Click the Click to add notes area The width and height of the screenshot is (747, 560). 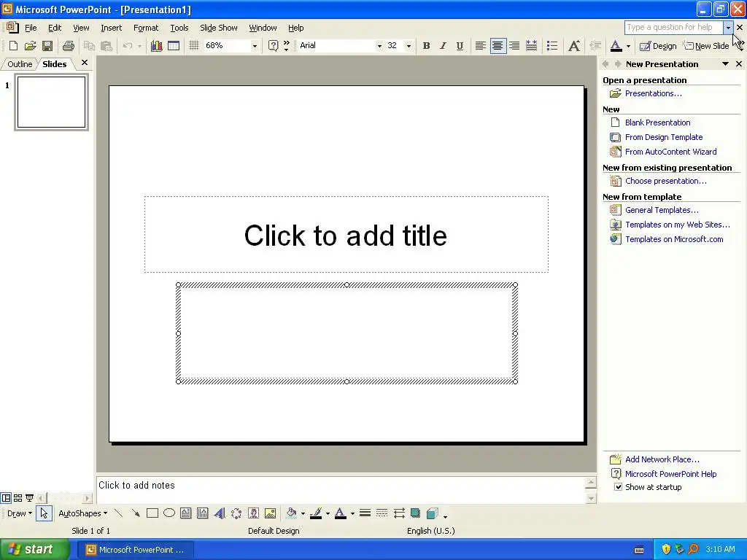click(341, 489)
